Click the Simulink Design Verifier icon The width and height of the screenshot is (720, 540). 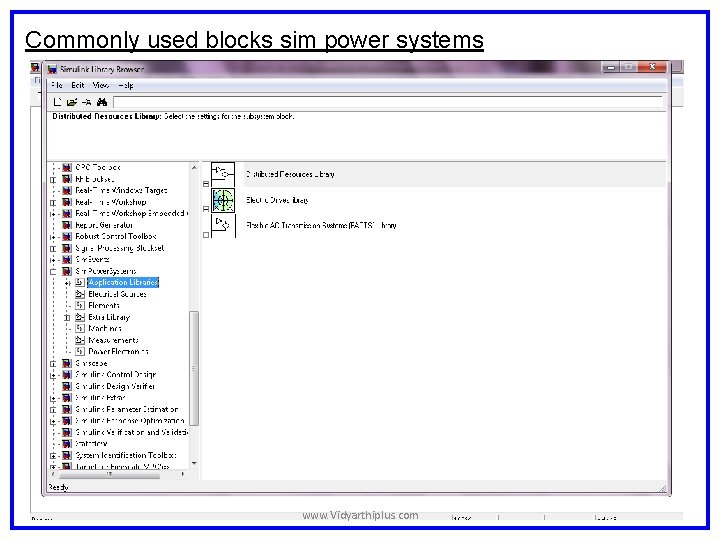click(x=67, y=386)
